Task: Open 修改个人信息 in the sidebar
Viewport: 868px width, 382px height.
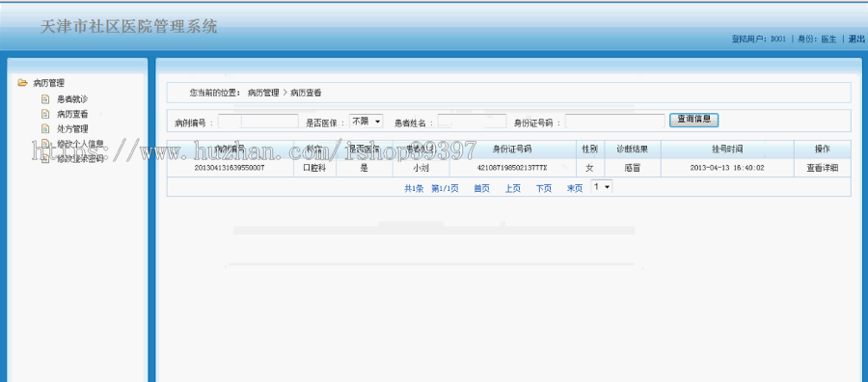Action: click(80, 144)
